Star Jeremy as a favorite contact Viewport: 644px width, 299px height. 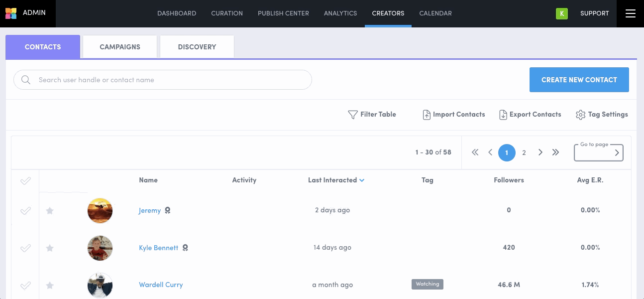(50, 211)
